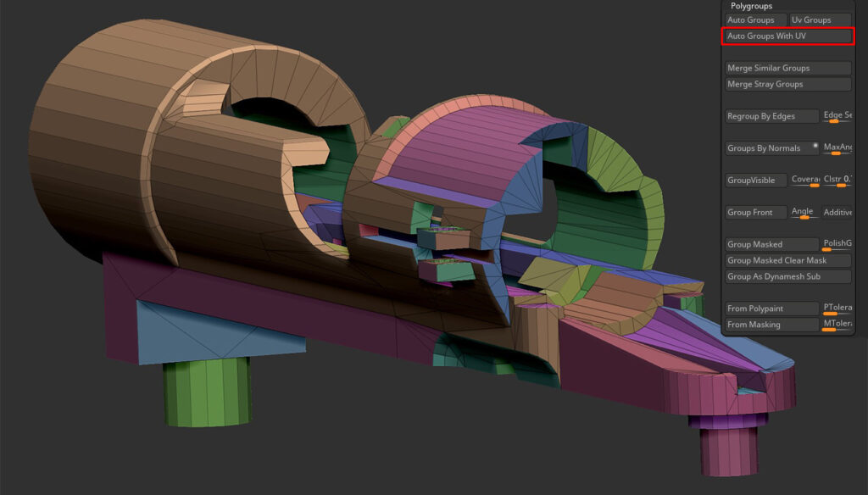
Task: Click Merge Similar Groups
Action: point(788,68)
